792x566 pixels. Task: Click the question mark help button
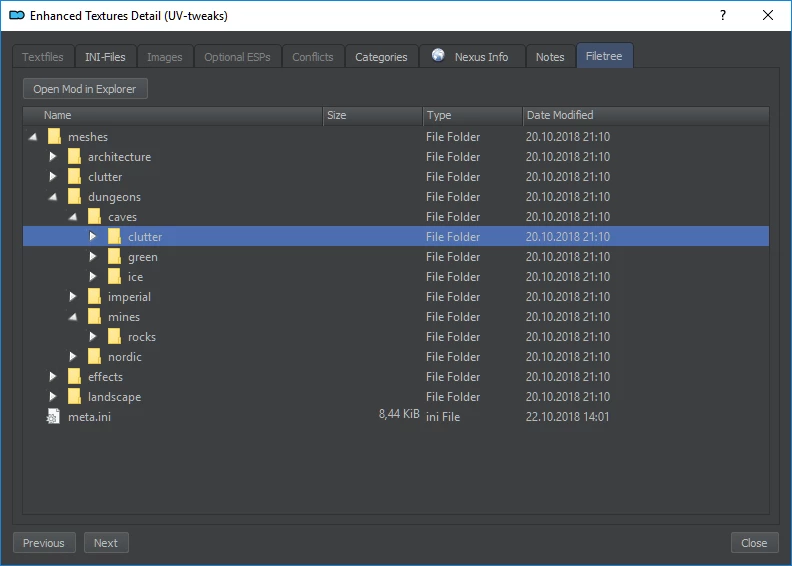pos(723,15)
